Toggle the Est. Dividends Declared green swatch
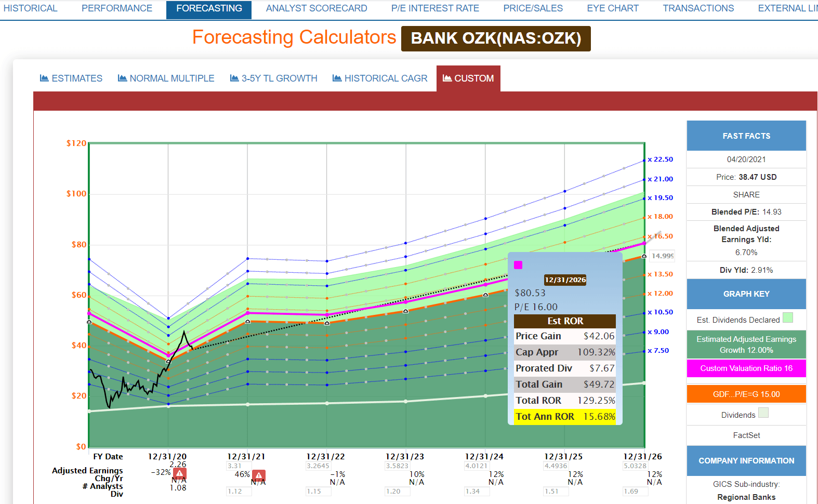818x504 pixels. click(x=788, y=317)
